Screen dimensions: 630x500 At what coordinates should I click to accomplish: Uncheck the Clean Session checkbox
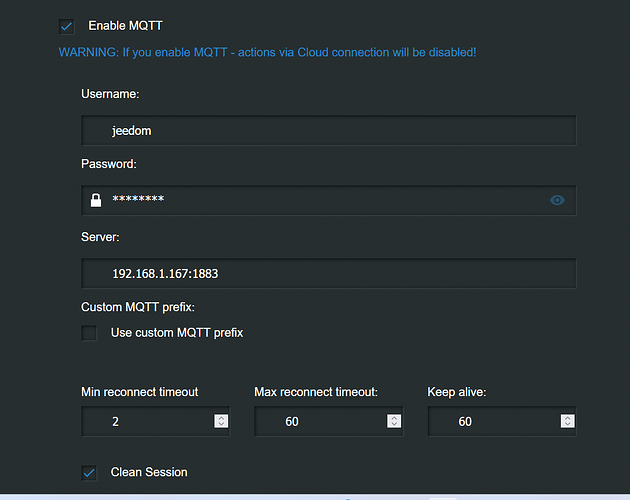point(89,472)
